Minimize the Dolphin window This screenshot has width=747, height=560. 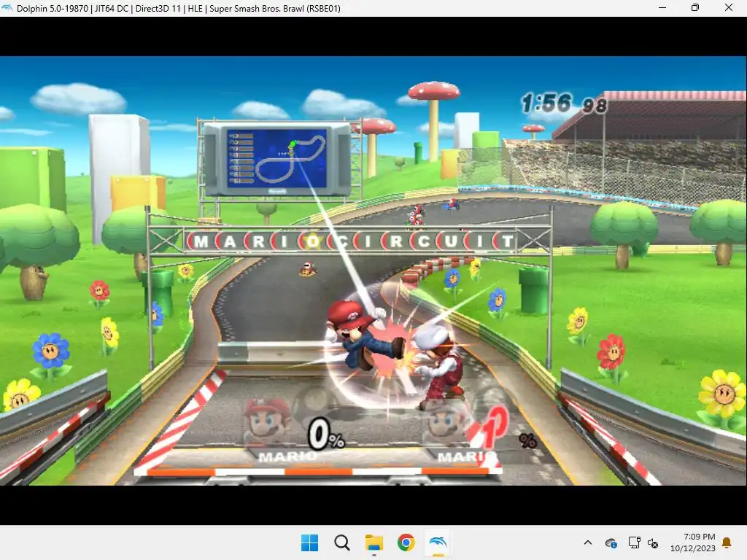tap(662, 7)
